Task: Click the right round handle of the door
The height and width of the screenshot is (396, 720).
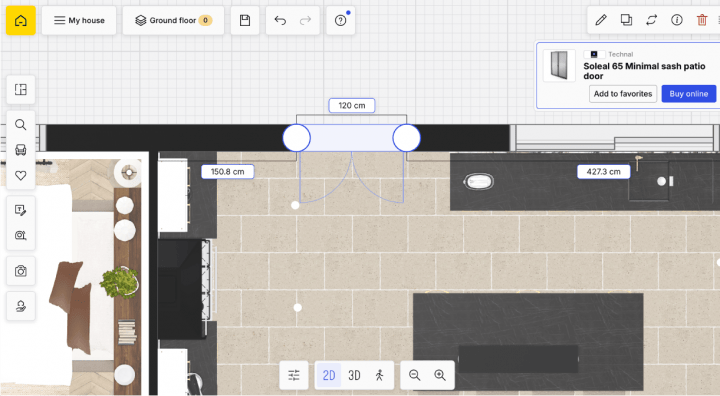Action: coord(406,138)
